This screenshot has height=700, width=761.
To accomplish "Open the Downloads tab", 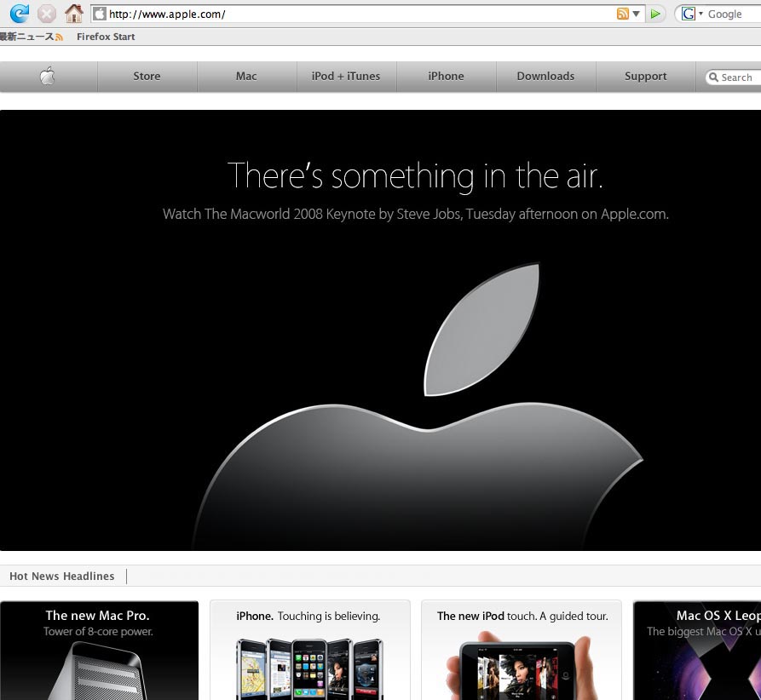I will click(545, 76).
